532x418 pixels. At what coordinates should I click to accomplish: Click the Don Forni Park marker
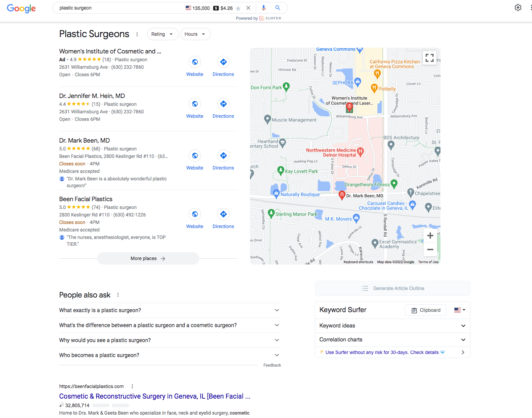coord(286,87)
